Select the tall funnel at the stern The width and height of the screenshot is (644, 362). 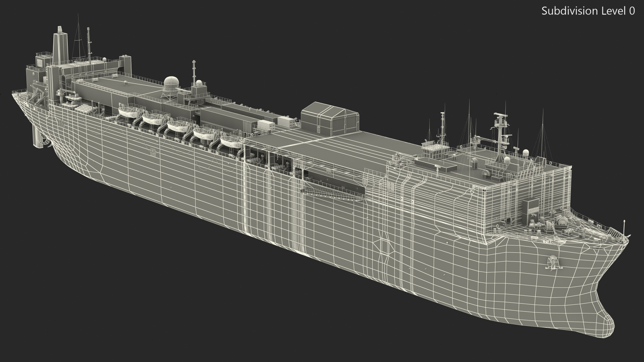(x=61, y=46)
